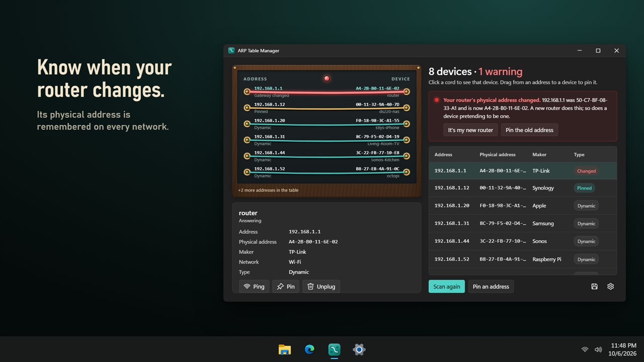Click the Wi-Fi network value in router details
The height and width of the screenshot is (362, 644).
pyautogui.click(x=295, y=262)
